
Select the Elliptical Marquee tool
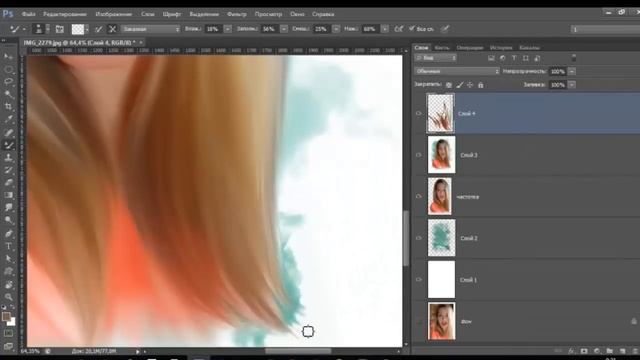pos(8,69)
